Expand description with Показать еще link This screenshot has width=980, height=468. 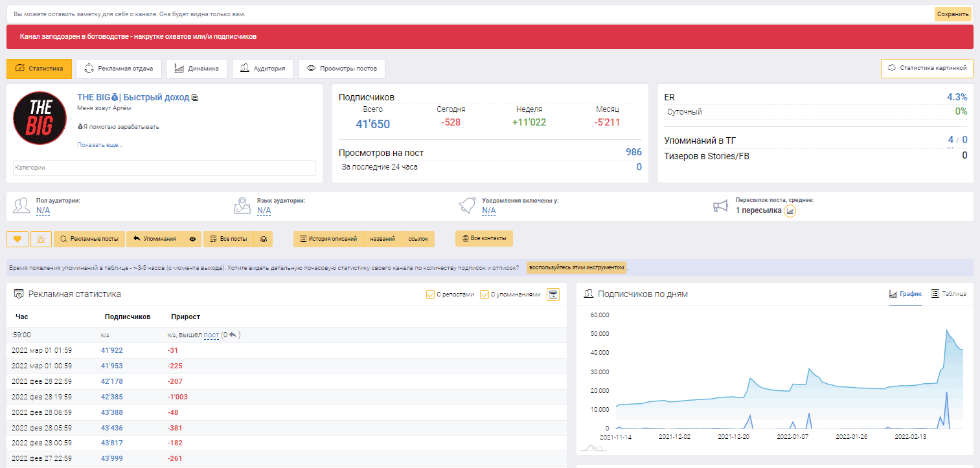click(x=100, y=145)
